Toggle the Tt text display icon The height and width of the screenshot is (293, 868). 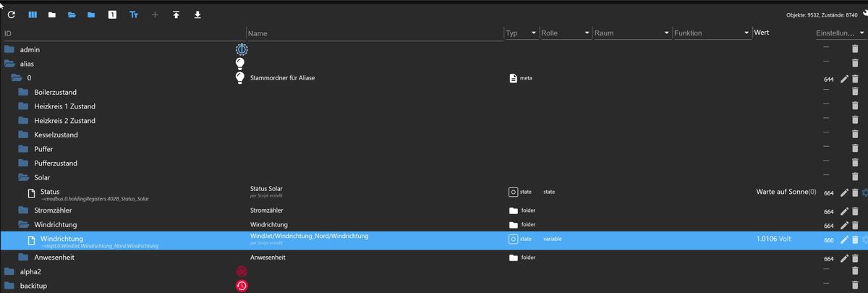[x=134, y=14]
